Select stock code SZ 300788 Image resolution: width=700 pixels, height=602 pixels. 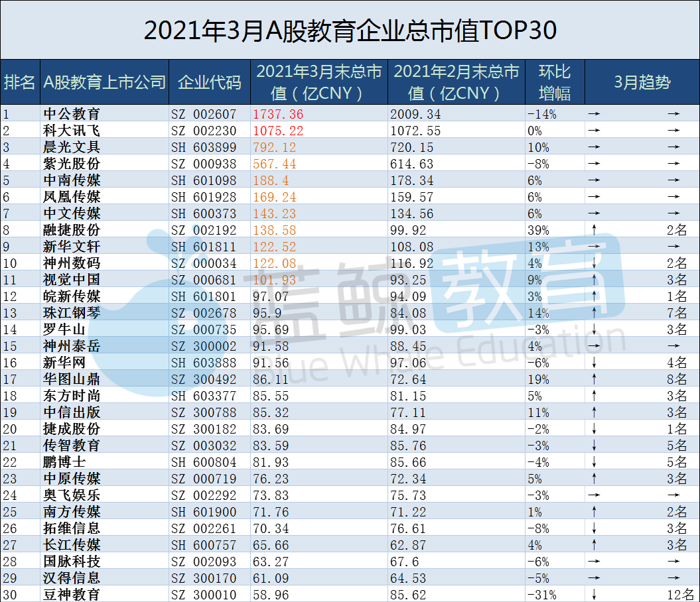204,412
